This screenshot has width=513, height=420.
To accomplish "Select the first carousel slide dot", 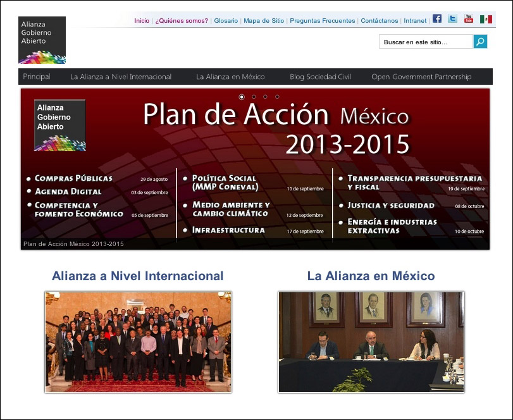I will click(242, 97).
